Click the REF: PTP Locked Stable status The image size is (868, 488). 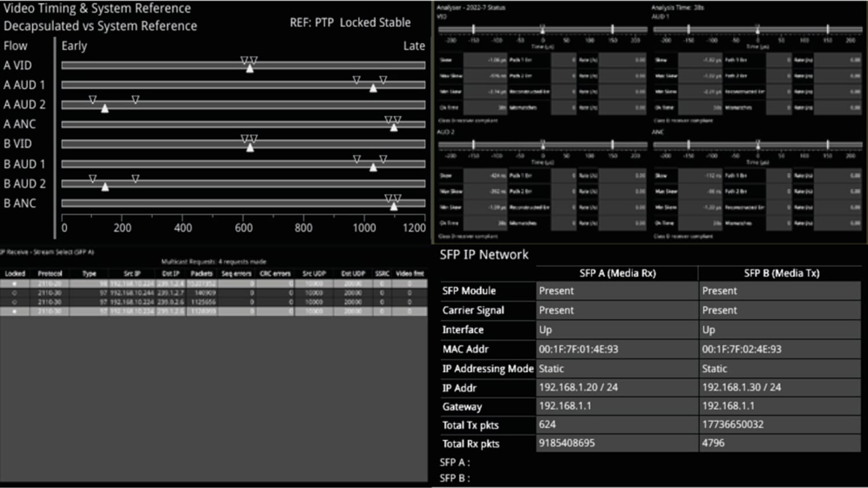pos(350,23)
